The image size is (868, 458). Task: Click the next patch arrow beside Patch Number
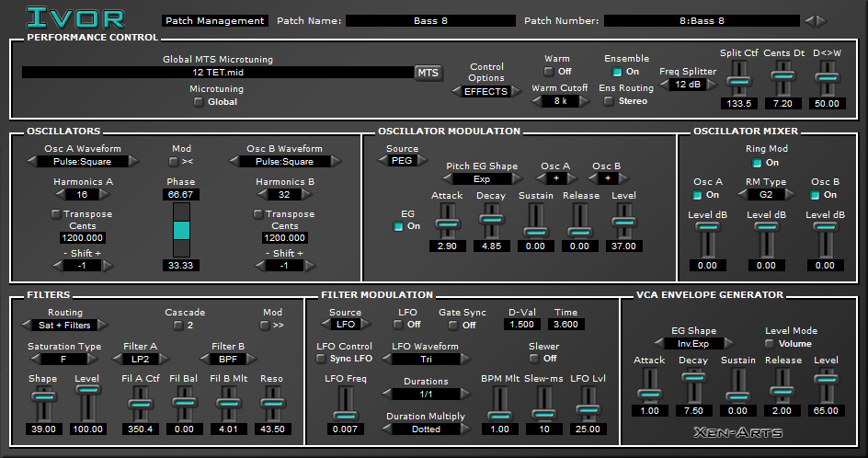[821, 21]
